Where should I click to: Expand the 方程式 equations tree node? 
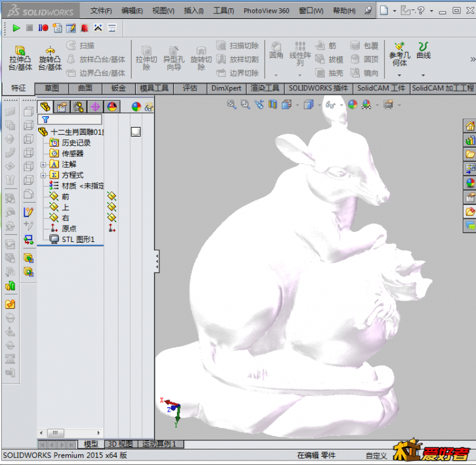coord(43,175)
